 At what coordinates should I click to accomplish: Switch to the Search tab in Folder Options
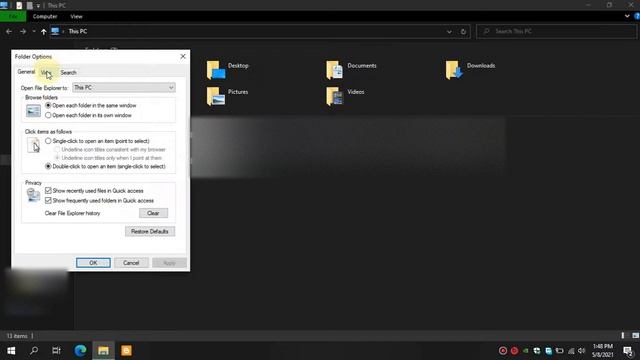(x=69, y=73)
